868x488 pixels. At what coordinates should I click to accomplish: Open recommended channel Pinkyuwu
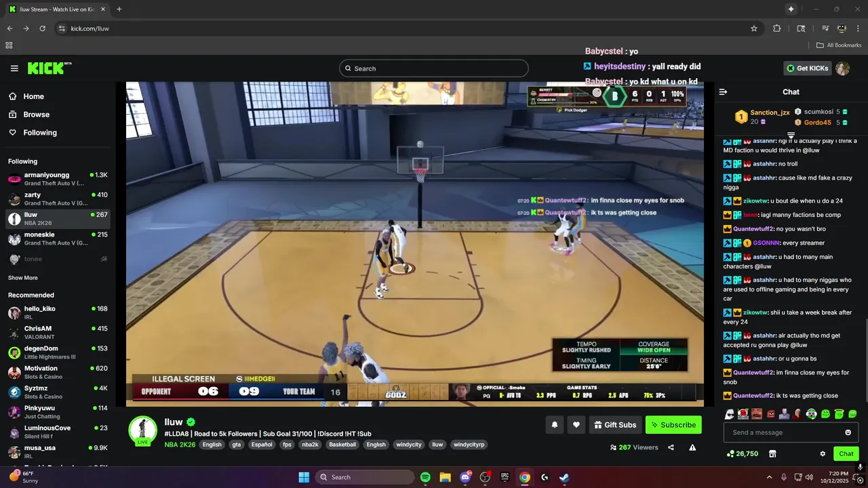click(x=58, y=412)
